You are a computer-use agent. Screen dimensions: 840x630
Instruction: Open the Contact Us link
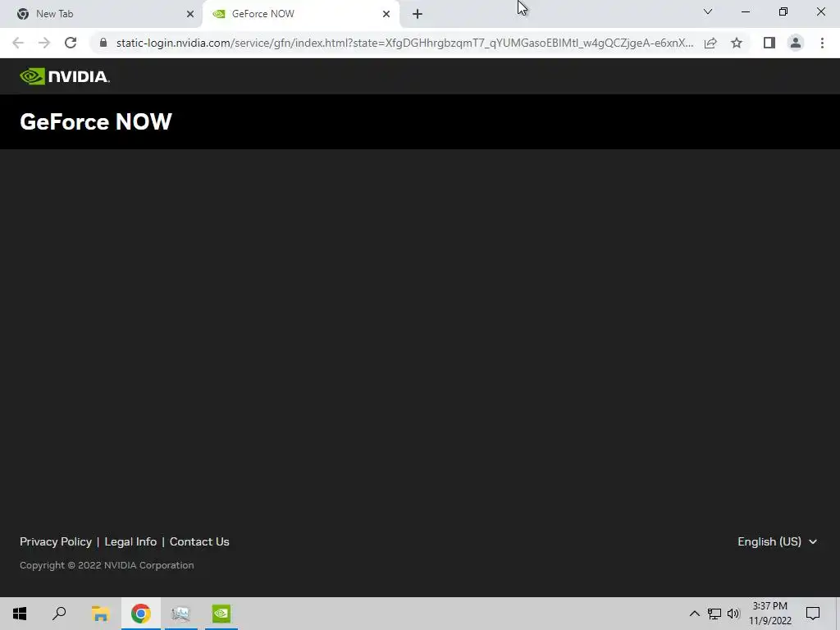tap(199, 541)
